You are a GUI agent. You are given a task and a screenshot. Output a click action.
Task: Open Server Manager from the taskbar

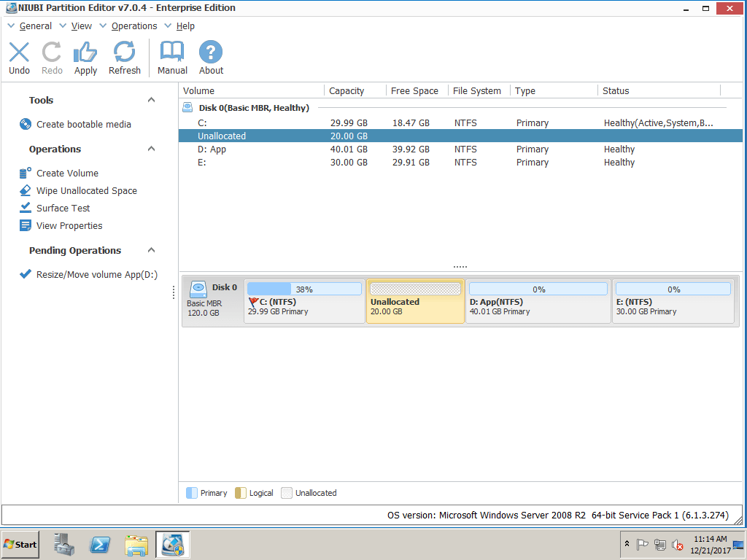[64, 544]
